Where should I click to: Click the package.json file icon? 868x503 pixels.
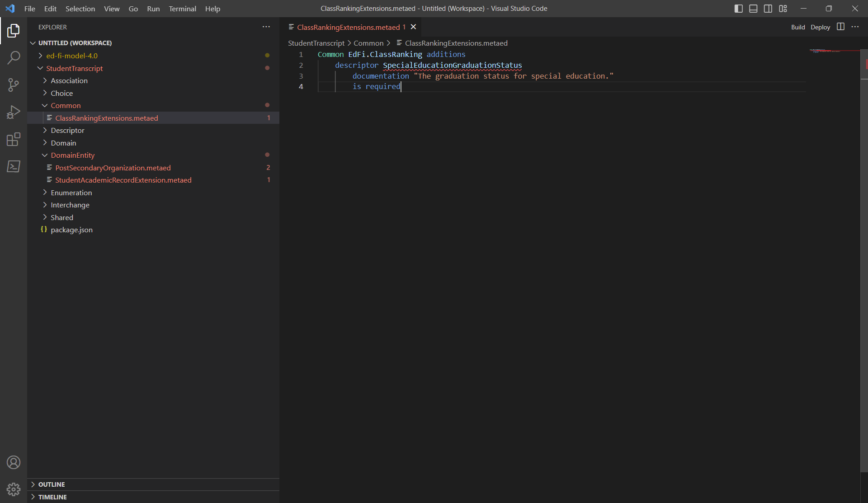coord(44,230)
